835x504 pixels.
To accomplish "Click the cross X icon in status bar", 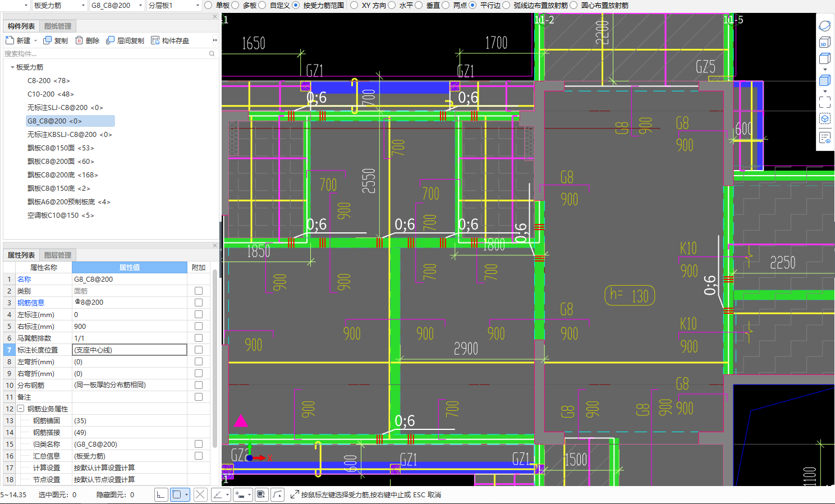I will click(200, 494).
